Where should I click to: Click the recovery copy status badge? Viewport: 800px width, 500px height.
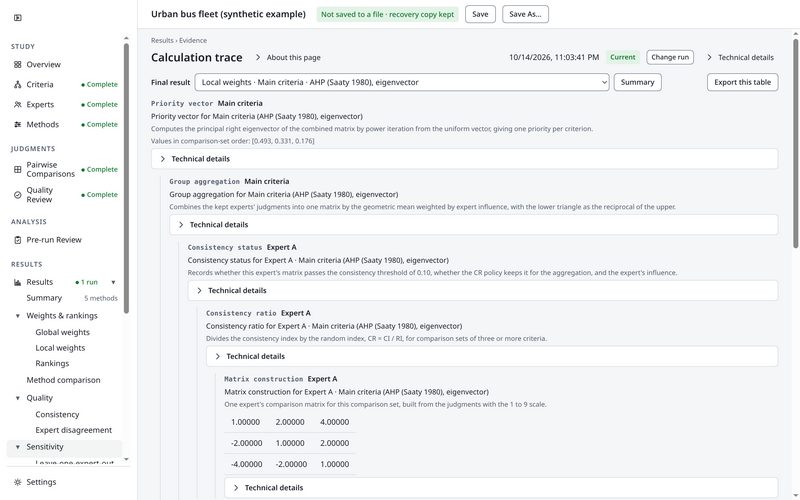coord(387,14)
